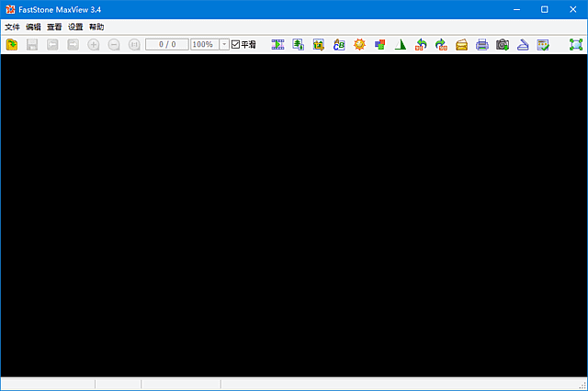The height and width of the screenshot is (391, 588).
Task: Rotate right using the green arrow icon
Action: 441,44
